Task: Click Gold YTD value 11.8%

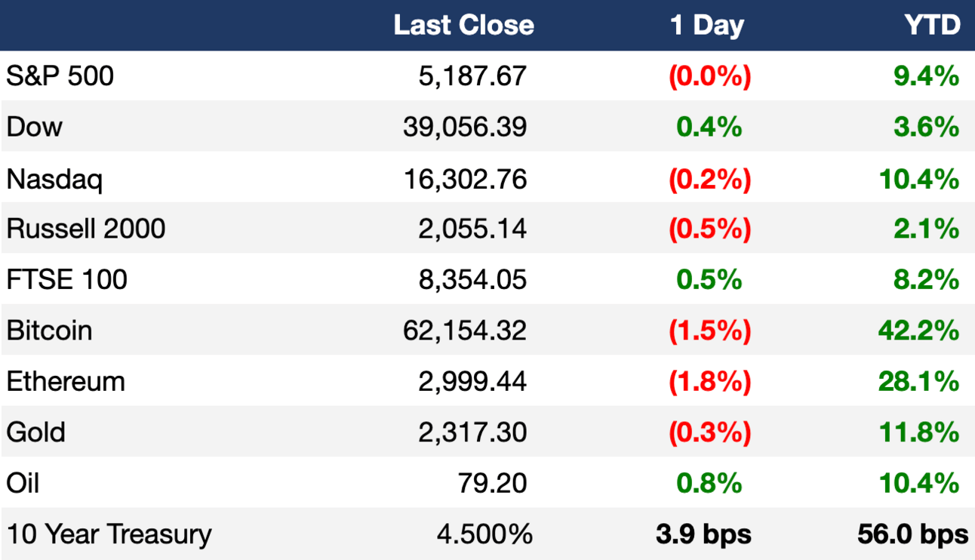Action: [919, 432]
